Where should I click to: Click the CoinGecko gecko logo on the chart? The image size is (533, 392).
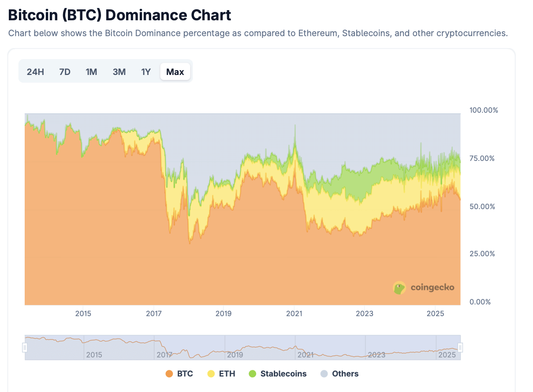(399, 288)
